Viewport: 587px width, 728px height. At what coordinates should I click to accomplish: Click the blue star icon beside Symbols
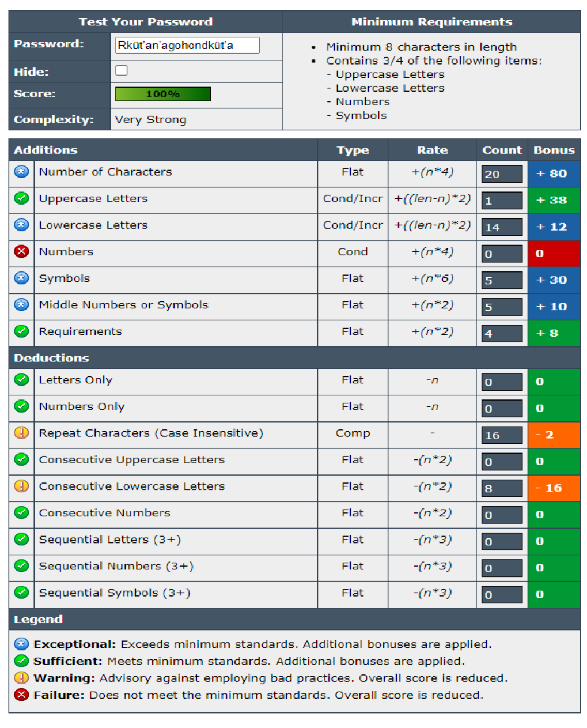point(21,278)
